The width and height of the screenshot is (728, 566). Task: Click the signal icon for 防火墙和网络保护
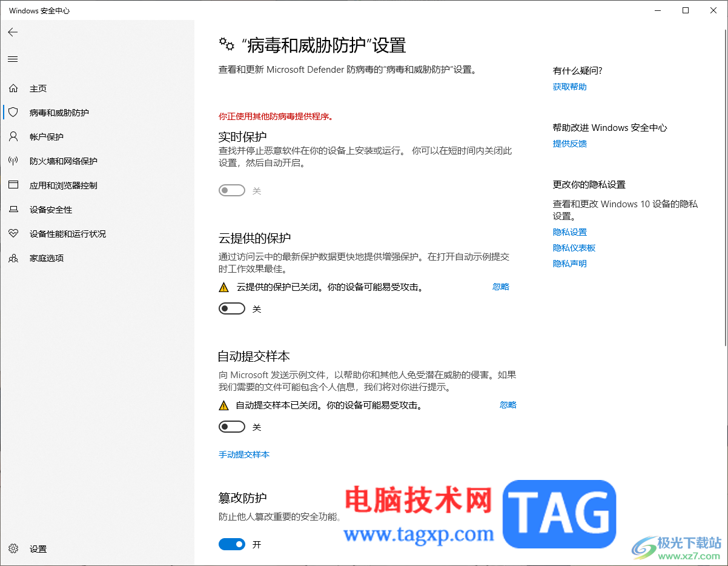13,161
